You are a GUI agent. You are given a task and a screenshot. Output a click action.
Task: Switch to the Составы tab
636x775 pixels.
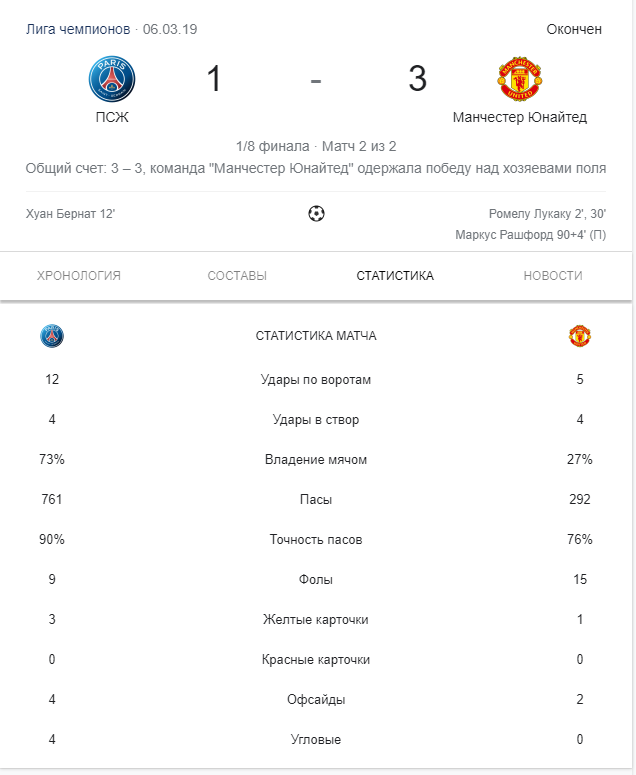[x=237, y=276]
